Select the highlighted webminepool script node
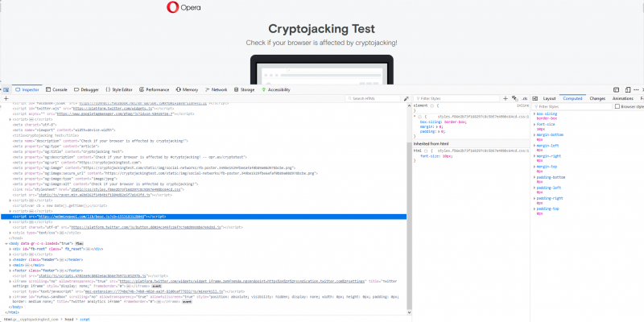 (x=204, y=217)
